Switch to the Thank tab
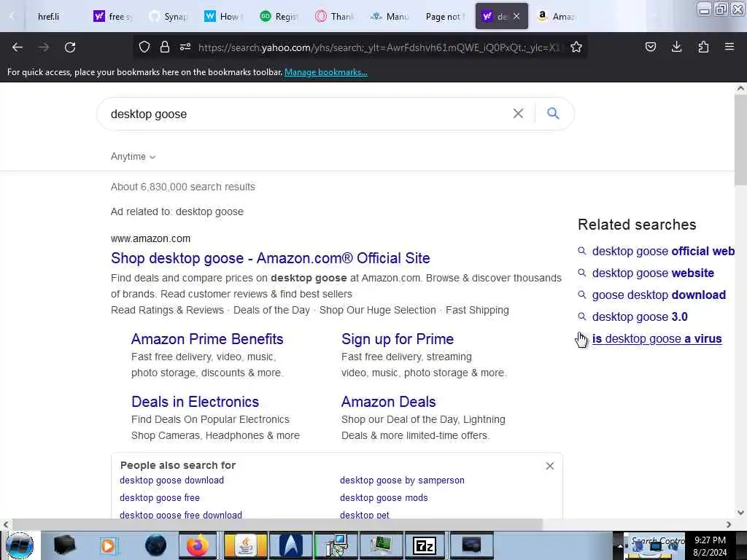This screenshot has height=560, width=747. click(334, 17)
